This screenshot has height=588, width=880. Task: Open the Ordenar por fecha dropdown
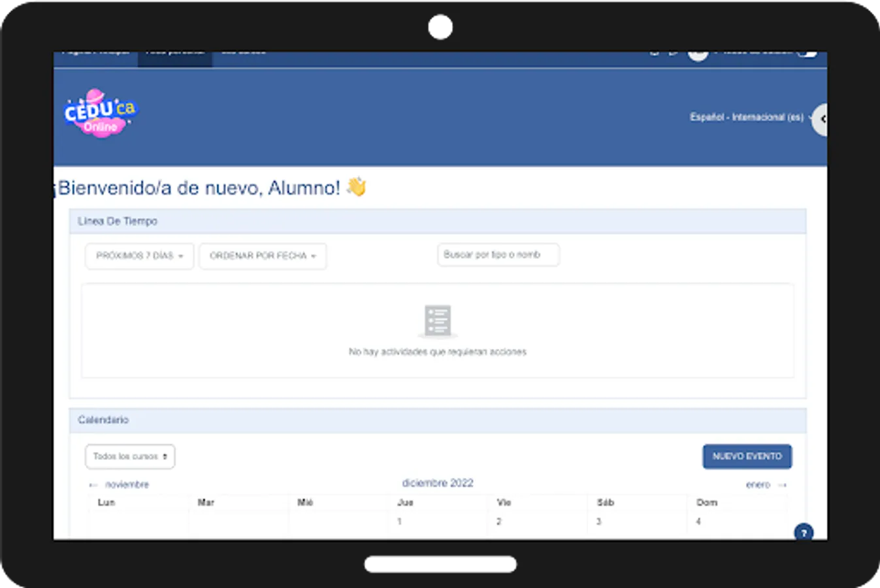(263, 256)
